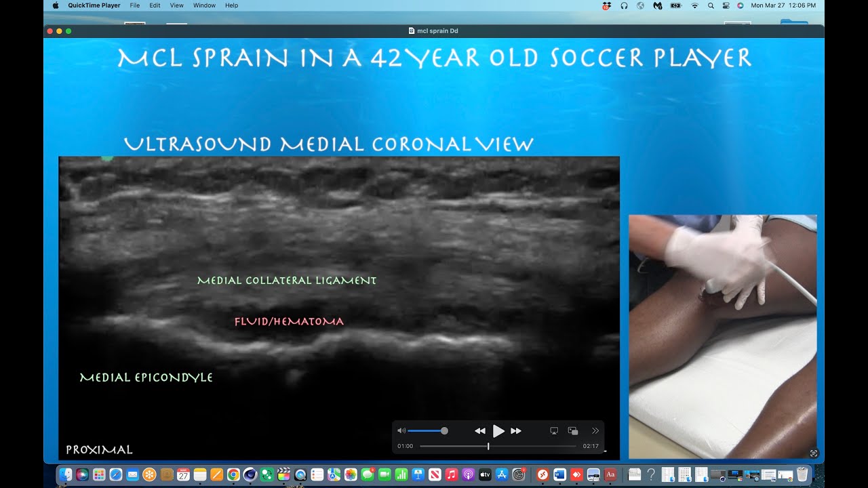The width and height of the screenshot is (868, 488).
Task: Open Keynote from the Dock
Action: (418, 474)
